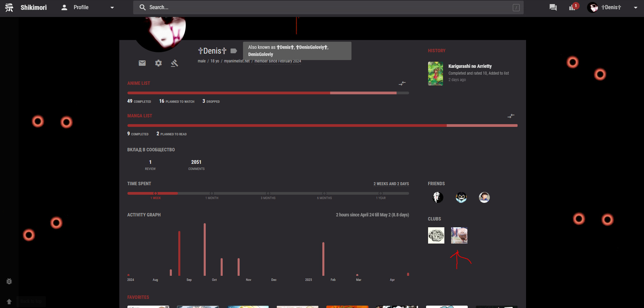Toggle manga list bar view switch

(511, 116)
